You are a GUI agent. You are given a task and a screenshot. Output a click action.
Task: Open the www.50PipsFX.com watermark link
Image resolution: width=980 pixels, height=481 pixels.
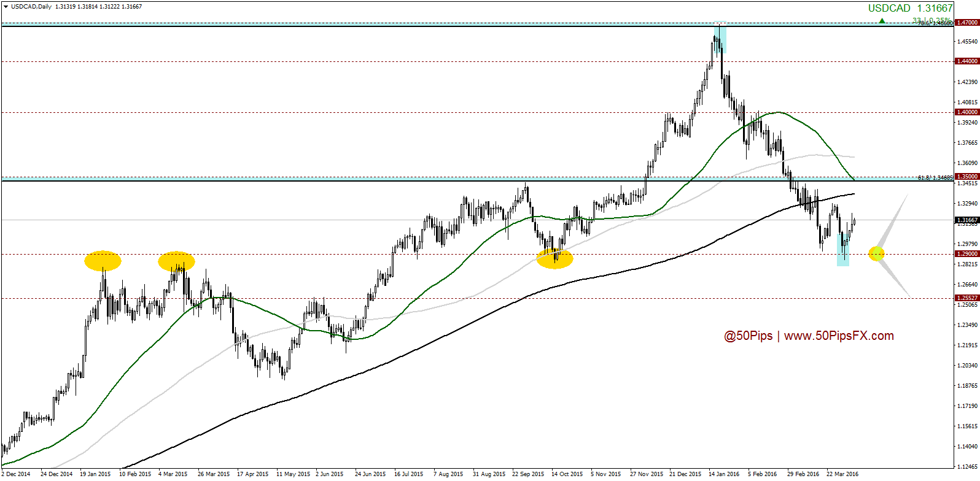click(x=839, y=336)
